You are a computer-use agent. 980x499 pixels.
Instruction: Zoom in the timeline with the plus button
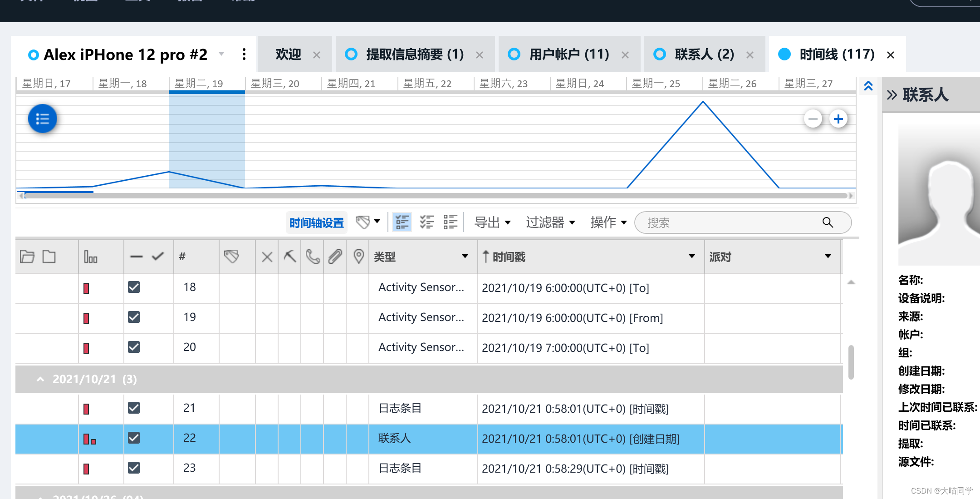pos(838,119)
